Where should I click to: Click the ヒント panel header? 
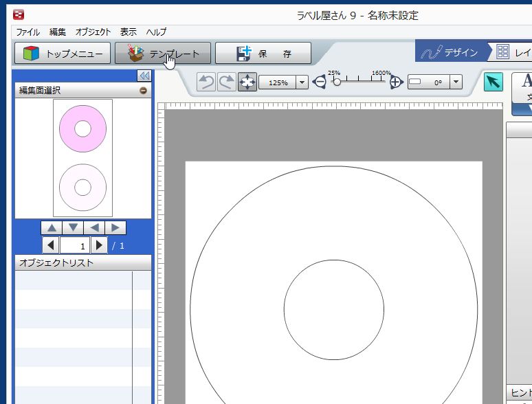[x=519, y=392]
